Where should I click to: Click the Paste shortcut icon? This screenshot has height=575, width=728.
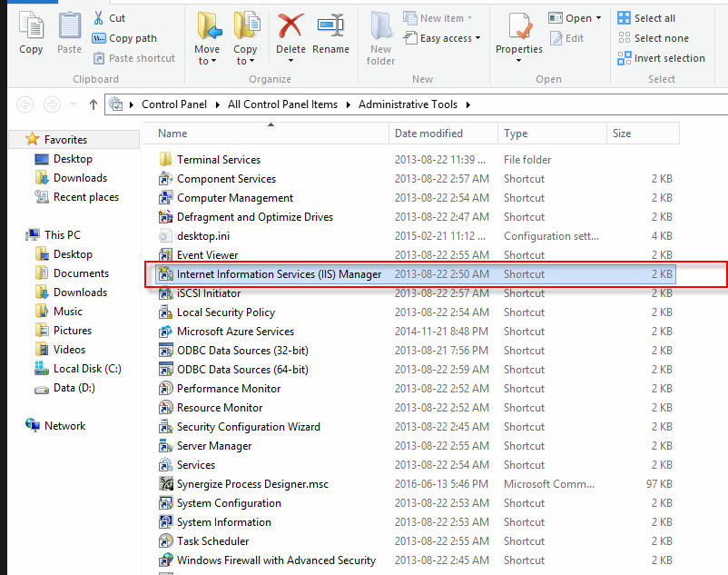click(x=98, y=58)
